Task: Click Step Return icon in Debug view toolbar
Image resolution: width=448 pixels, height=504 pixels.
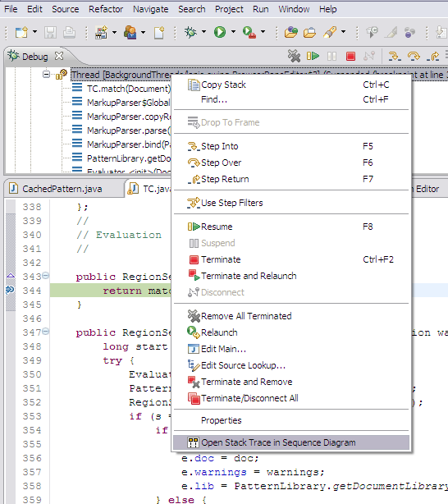Action: pyautogui.click(x=433, y=57)
